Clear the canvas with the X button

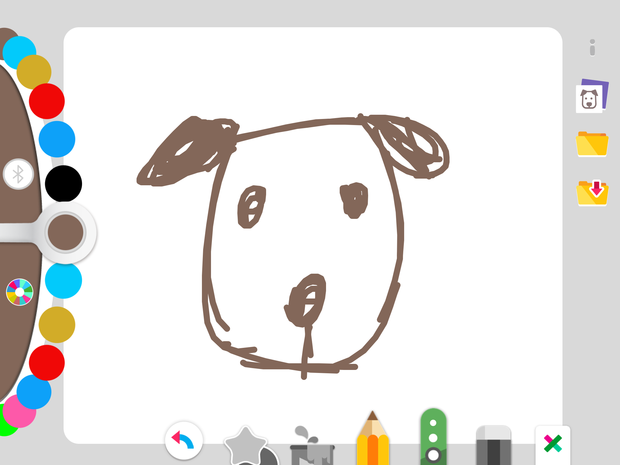552,444
